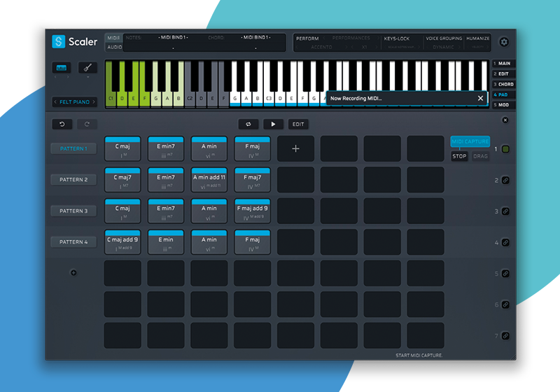Play the chord pattern
The height and width of the screenshot is (392, 560).
click(273, 124)
